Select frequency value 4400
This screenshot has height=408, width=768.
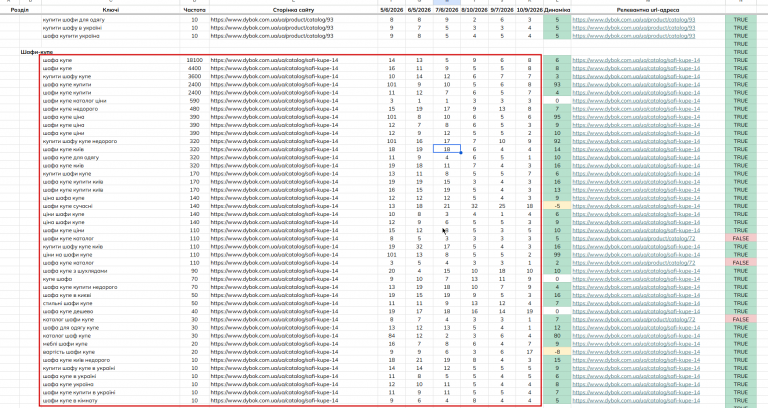[x=194, y=69]
